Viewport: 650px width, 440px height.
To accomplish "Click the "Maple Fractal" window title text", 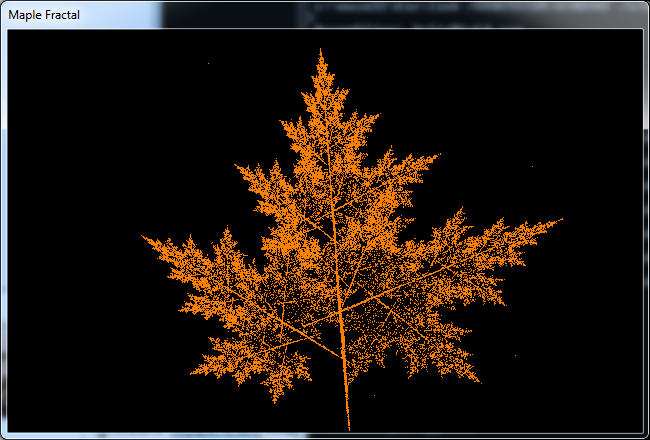I will pos(44,15).
